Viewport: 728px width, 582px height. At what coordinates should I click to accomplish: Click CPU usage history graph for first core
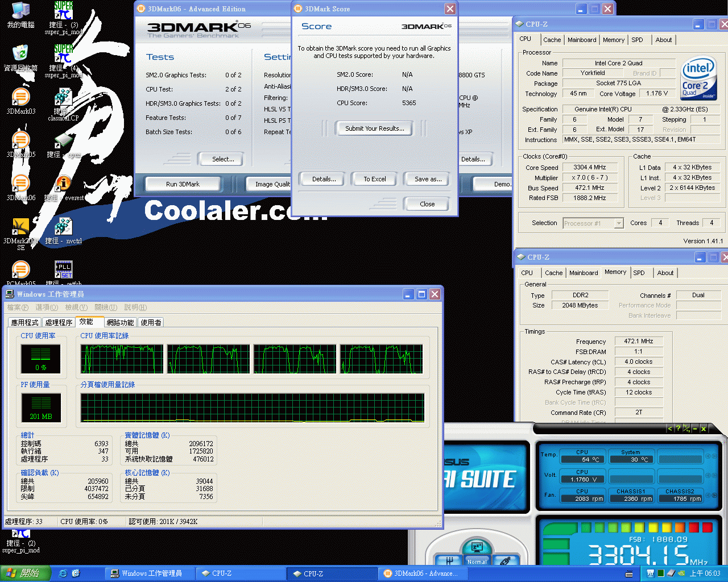(x=122, y=359)
